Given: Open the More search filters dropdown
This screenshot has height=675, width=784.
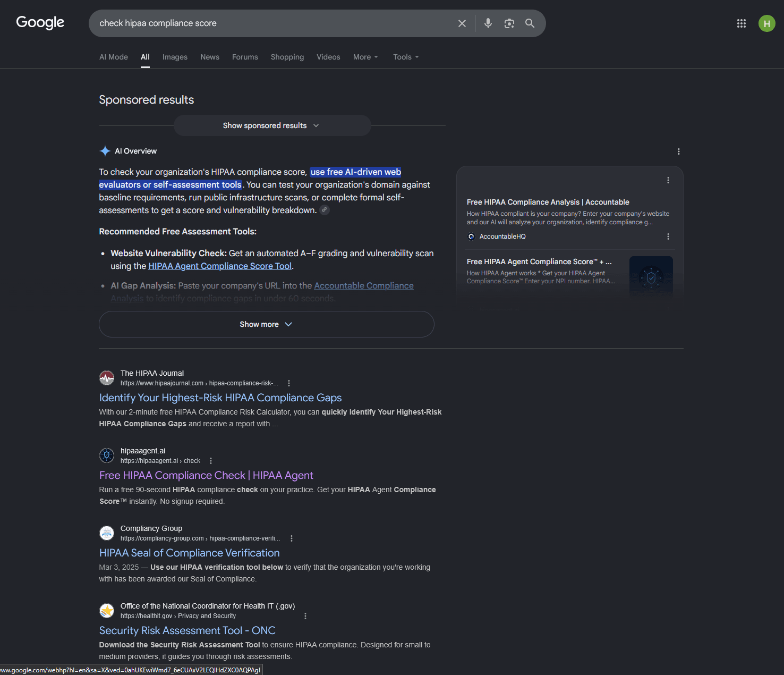Looking at the screenshot, I should pyautogui.click(x=365, y=57).
